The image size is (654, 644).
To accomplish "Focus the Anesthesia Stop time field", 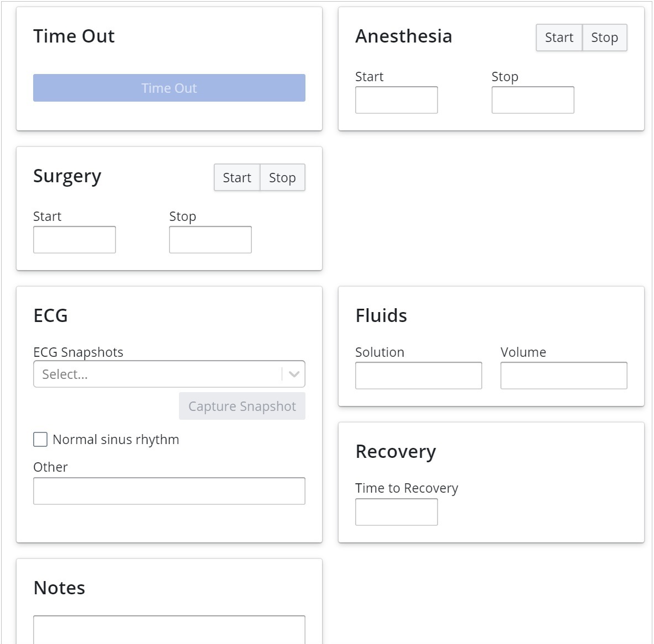I will tap(532, 100).
